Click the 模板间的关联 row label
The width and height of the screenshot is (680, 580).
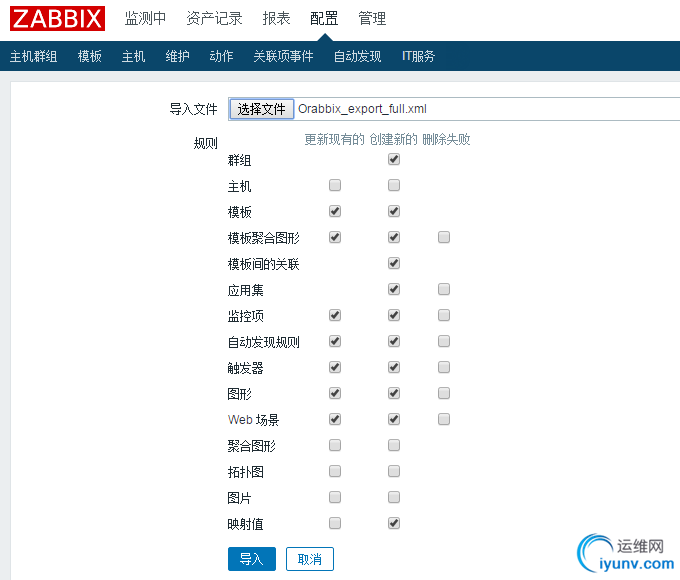pos(264,264)
